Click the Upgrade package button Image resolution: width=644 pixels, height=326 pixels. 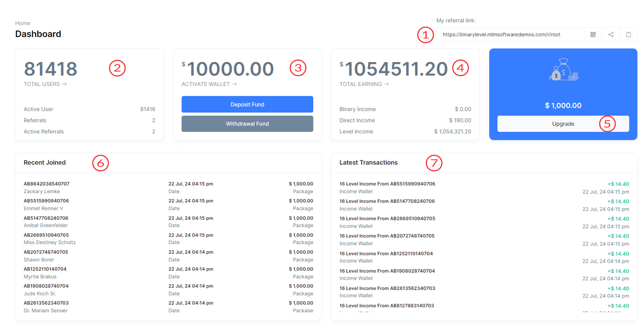[x=563, y=124]
